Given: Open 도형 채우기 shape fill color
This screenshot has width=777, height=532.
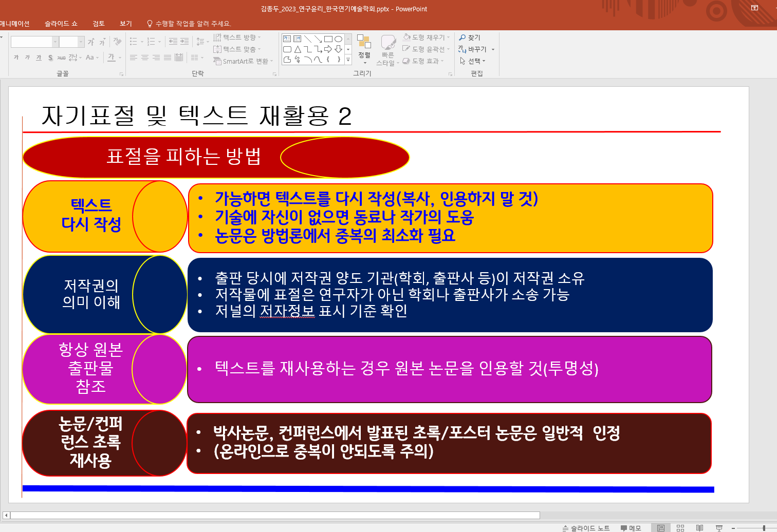Looking at the screenshot, I should [x=425, y=37].
